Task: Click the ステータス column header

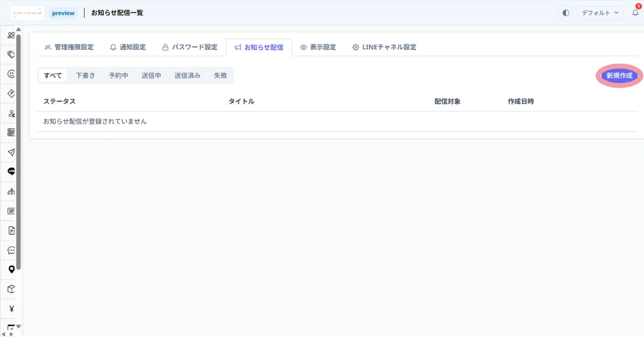Action: tap(59, 101)
